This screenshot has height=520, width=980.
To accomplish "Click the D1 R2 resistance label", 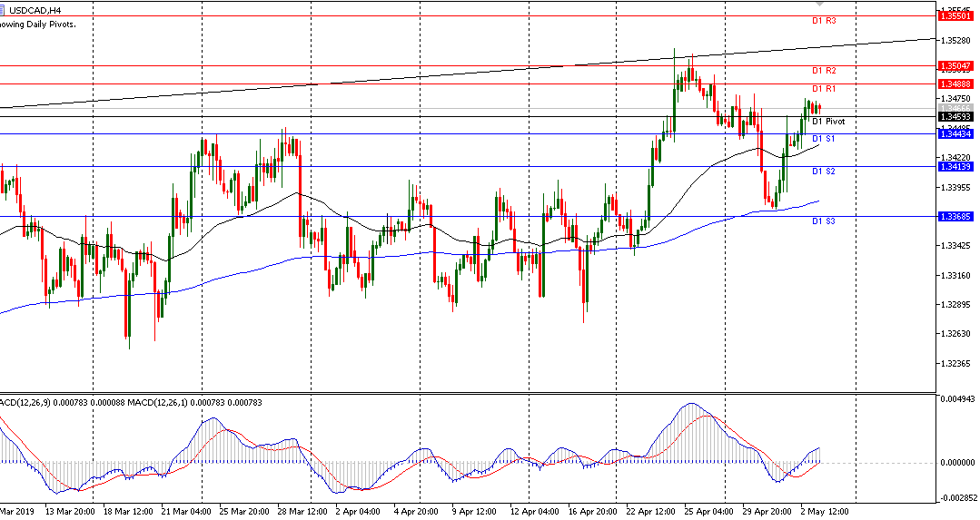I will pyautogui.click(x=824, y=70).
